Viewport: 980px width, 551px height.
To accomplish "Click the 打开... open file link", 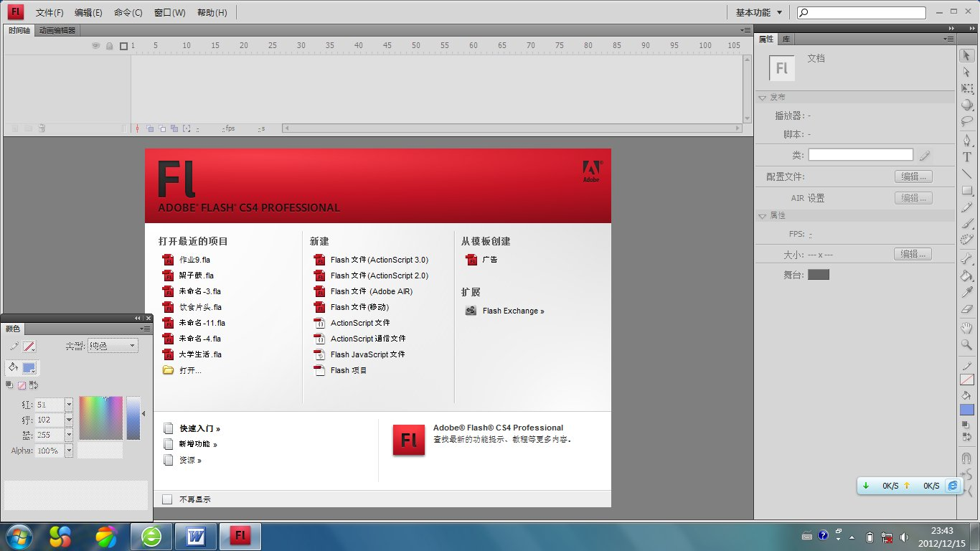I will [190, 370].
